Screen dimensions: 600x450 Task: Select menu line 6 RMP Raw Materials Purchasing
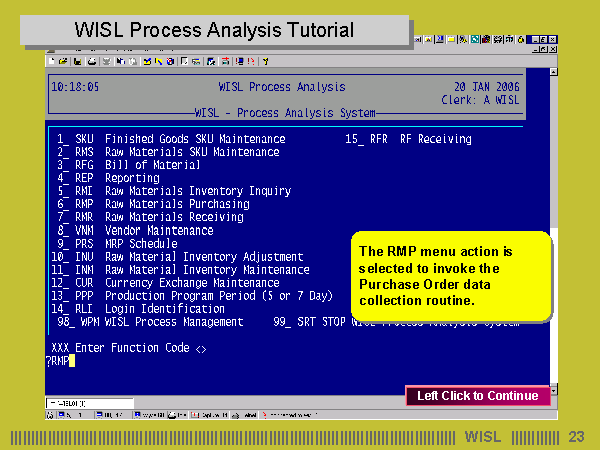click(x=153, y=204)
